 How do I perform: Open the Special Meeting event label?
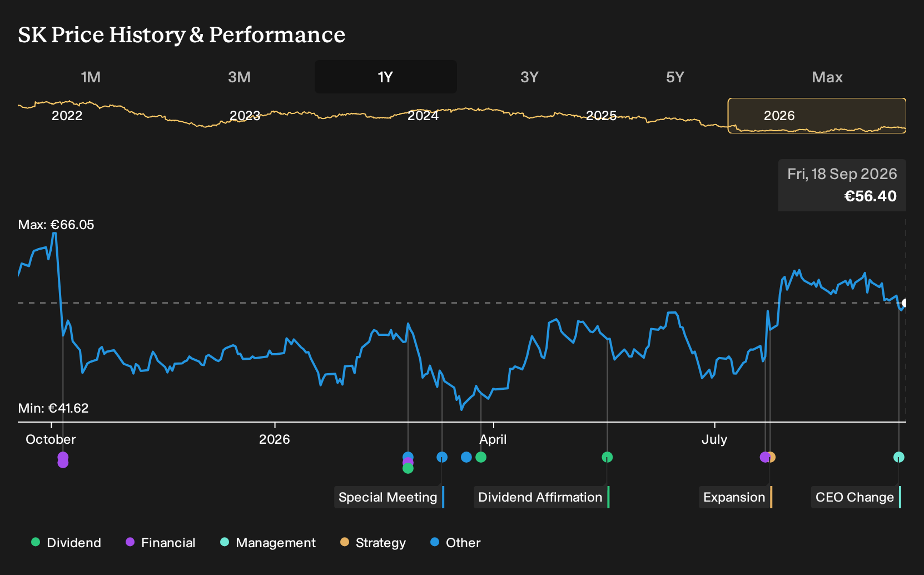[x=389, y=497]
